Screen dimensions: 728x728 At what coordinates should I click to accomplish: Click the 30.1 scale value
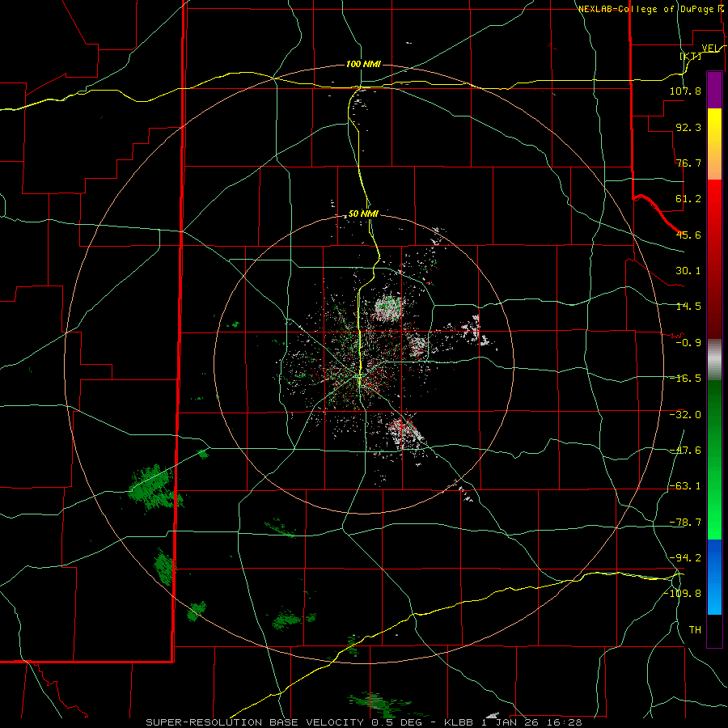[688, 271]
